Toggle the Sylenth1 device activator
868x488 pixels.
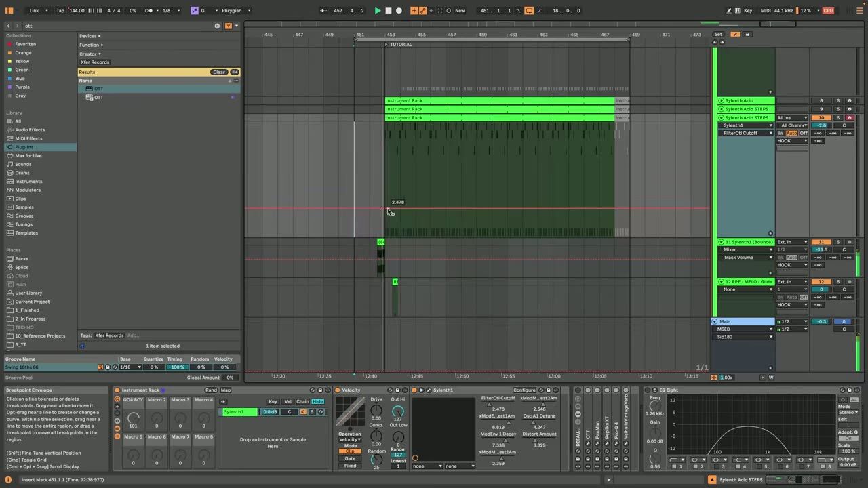click(415, 390)
